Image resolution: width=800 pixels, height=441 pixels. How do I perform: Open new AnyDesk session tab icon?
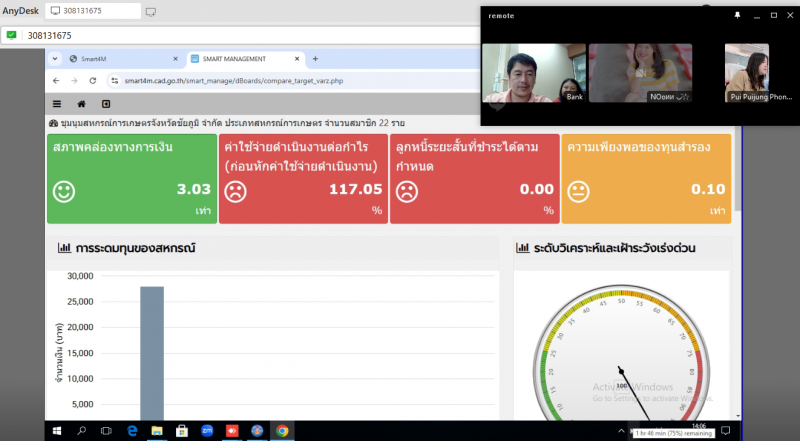pyautogui.click(x=151, y=11)
